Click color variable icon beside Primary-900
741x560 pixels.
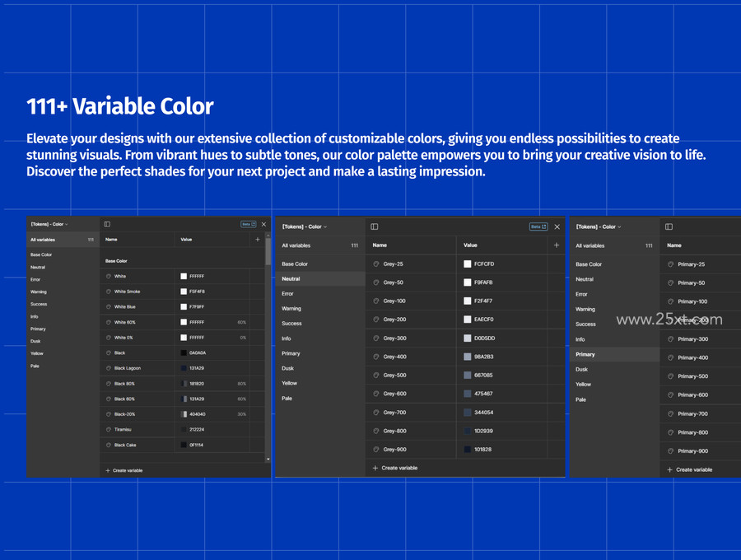point(670,451)
